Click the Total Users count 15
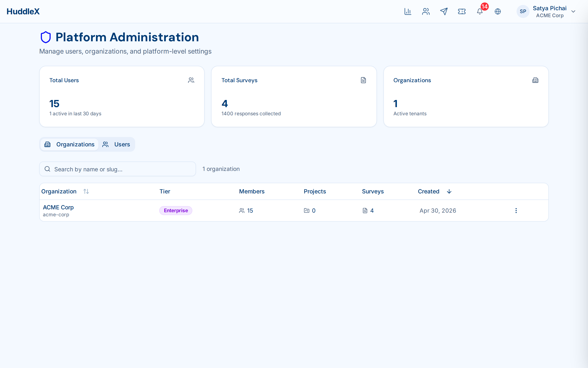The image size is (588, 368). point(55,104)
